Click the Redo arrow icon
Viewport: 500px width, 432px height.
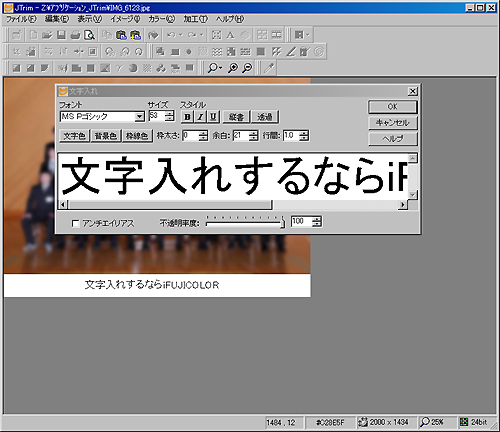point(192,35)
